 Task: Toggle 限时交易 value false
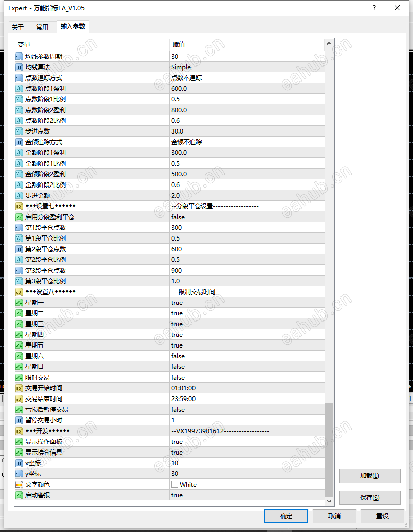point(247,378)
